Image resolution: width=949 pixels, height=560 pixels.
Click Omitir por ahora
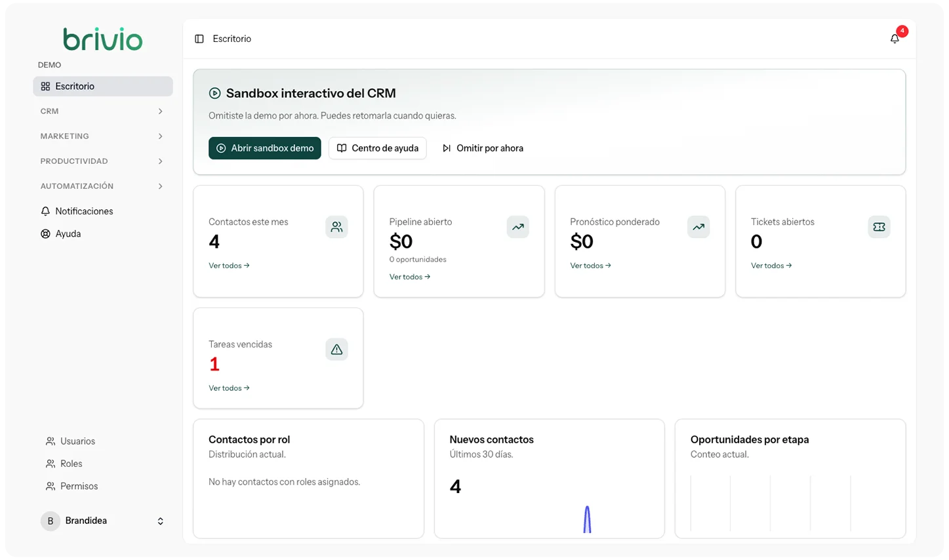coord(483,148)
